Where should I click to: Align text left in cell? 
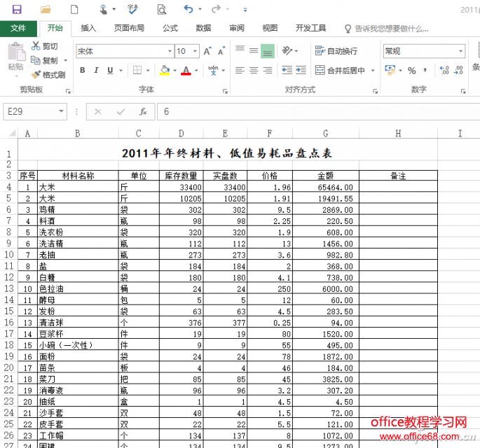point(240,70)
